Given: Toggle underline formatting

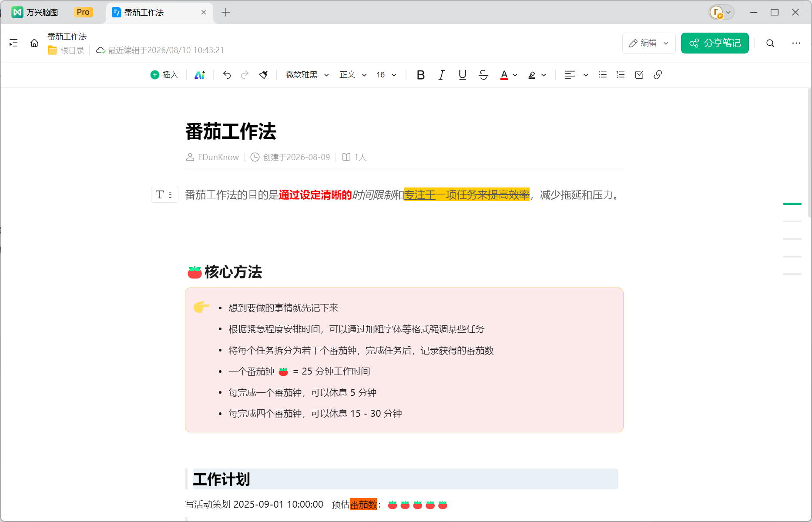Looking at the screenshot, I should coord(462,75).
